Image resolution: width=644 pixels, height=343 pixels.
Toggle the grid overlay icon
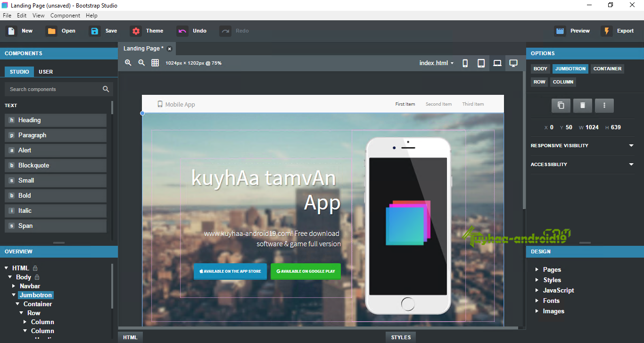[x=155, y=63]
